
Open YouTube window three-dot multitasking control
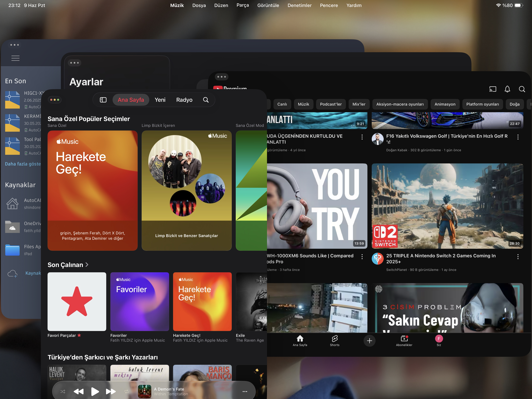point(221,77)
